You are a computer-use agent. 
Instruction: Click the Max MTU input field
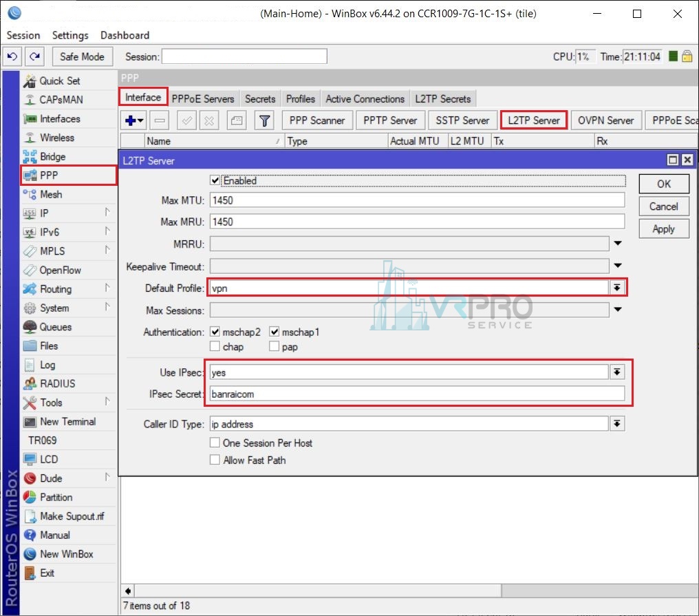[x=417, y=200]
